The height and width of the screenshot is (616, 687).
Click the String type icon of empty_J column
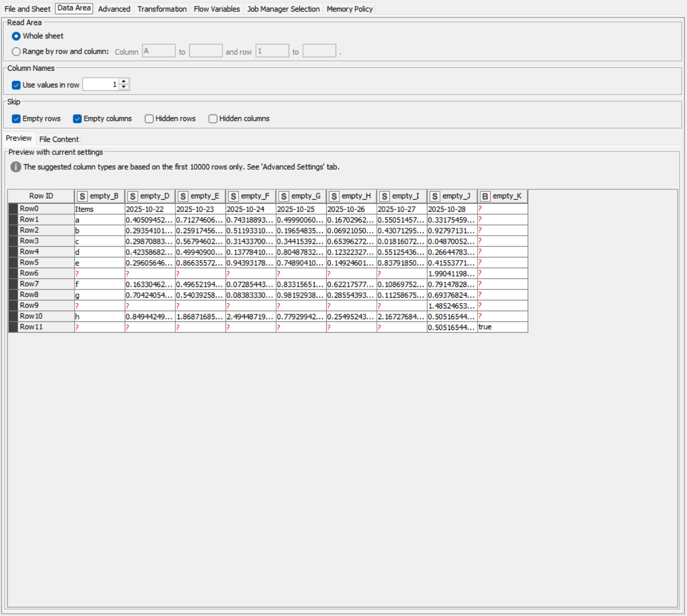(x=435, y=197)
